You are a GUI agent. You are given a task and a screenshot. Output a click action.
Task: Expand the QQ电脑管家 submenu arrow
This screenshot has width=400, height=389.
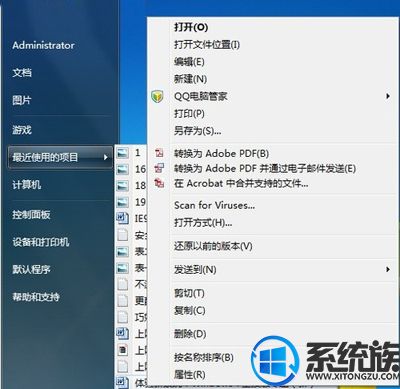(388, 96)
